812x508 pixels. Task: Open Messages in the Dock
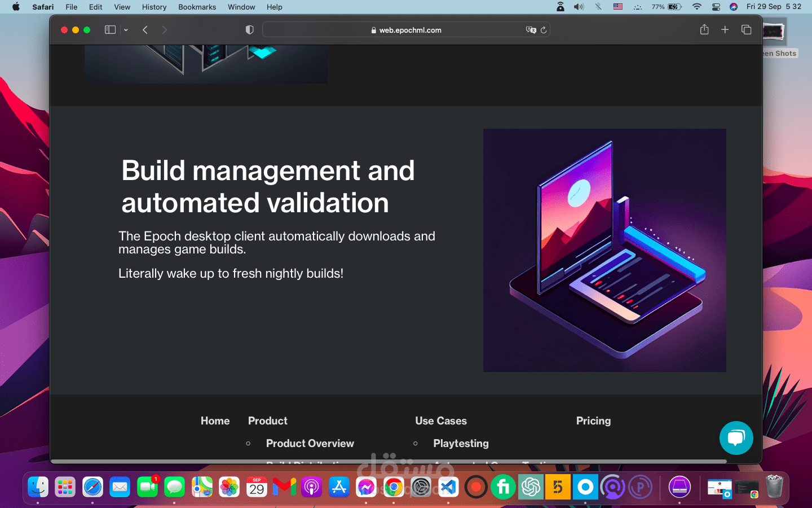click(174, 487)
